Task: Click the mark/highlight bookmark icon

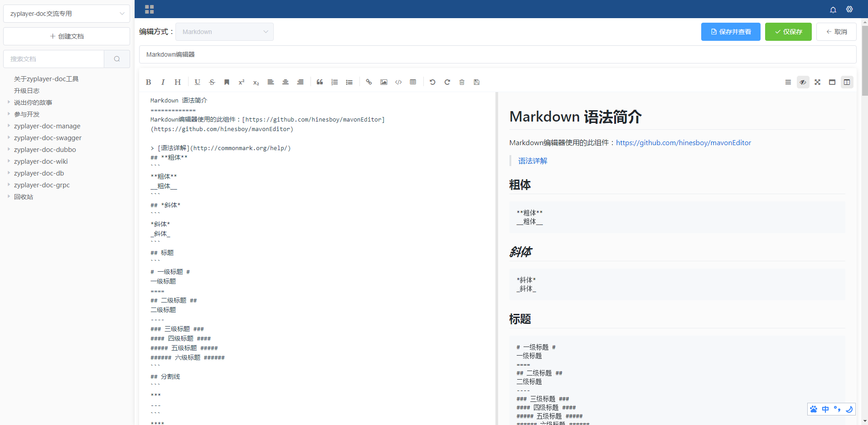Action: click(227, 82)
